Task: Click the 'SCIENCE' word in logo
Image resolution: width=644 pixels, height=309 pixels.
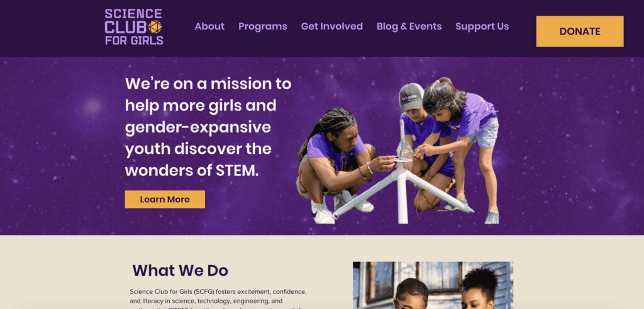Action: 133,14
